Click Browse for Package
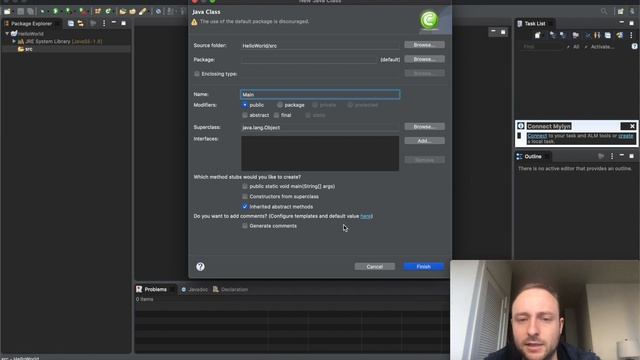Image resolution: width=640 pixels, height=360 pixels. click(x=424, y=59)
